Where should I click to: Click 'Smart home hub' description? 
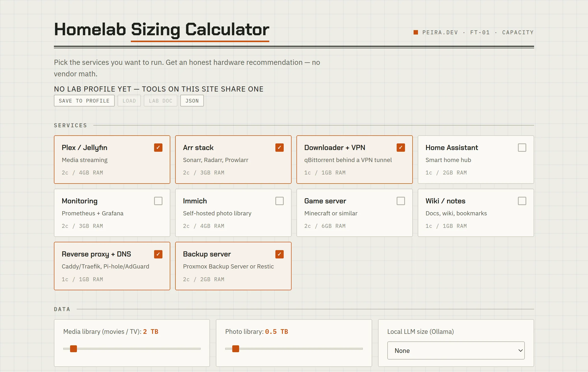448,160
